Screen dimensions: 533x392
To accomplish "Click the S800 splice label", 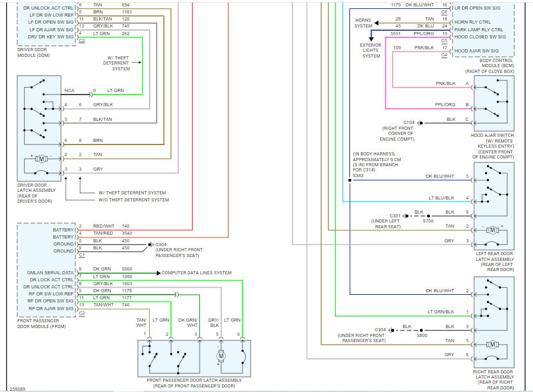I will pos(422,335).
